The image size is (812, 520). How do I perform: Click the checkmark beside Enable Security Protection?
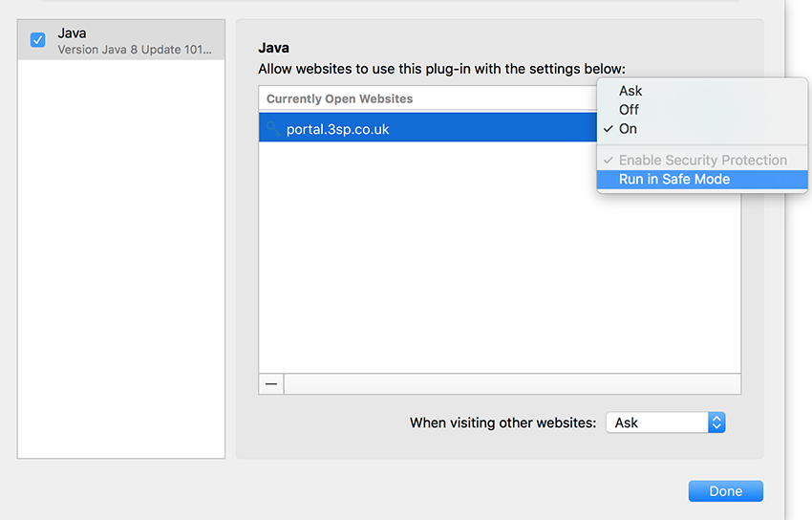tap(609, 160)
